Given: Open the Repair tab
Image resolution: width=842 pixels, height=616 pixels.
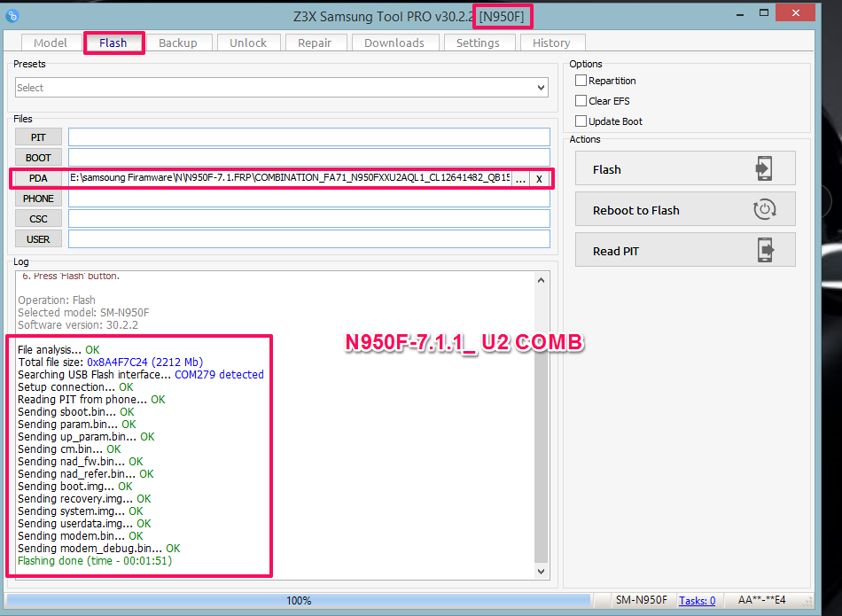Looking at the screenshot, I should point(315,43).
